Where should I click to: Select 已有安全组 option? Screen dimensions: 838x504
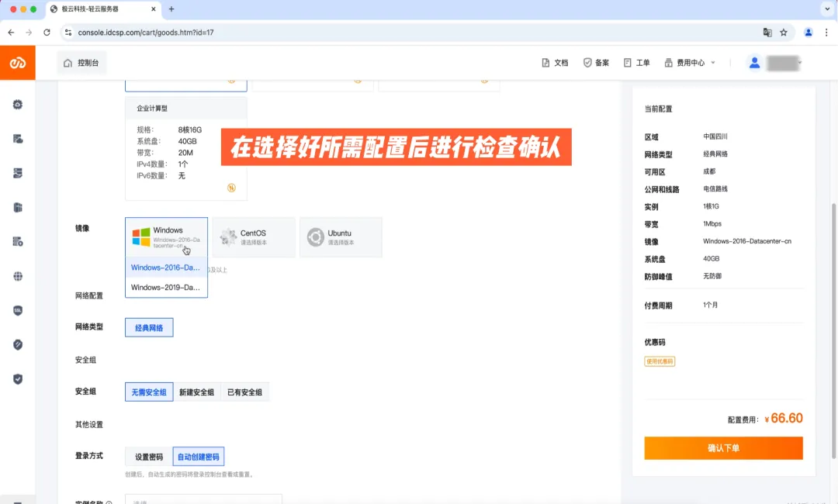244,392
